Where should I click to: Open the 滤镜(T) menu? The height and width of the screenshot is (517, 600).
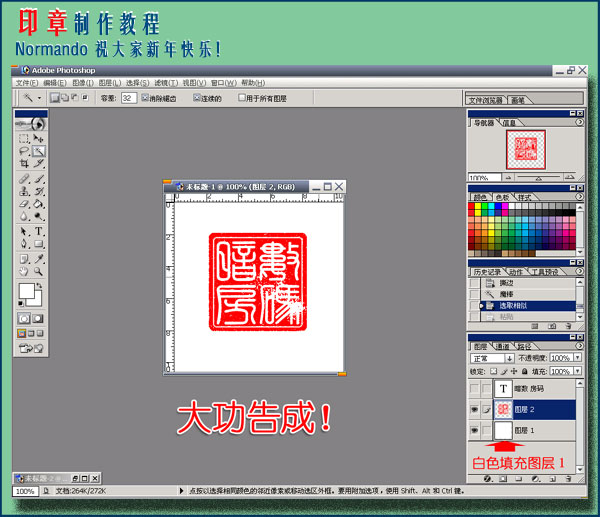[x=166, y=83]
